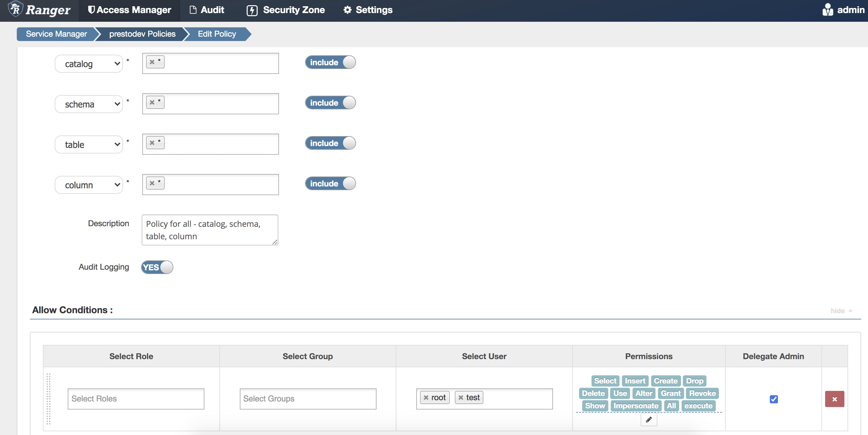868x435 pixels.
Task: Open the admin user account icon
Action: click(x=828, y=9)
